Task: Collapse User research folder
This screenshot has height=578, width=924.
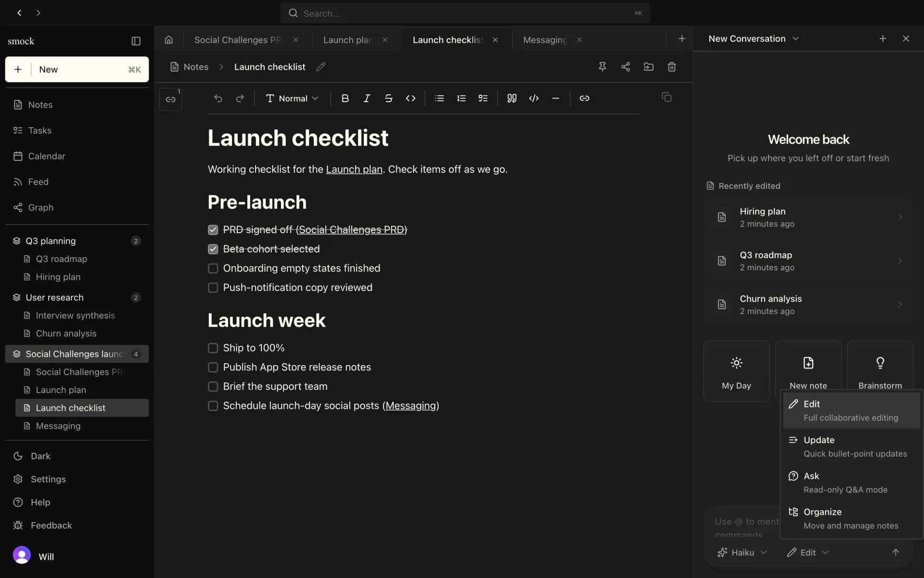Action: tap(77, 297)
